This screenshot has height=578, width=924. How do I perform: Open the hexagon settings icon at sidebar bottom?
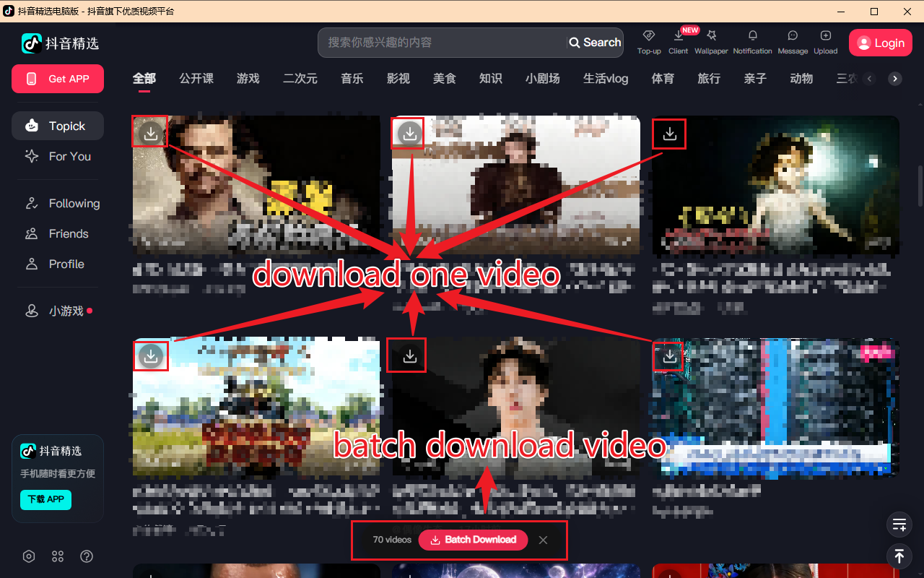pos(29,556)
